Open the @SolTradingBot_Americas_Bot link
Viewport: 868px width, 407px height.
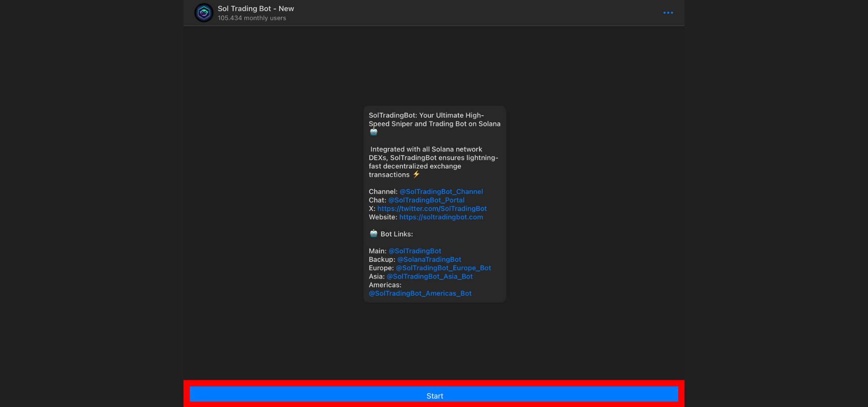pyautogui.click(x=420, y=293)
